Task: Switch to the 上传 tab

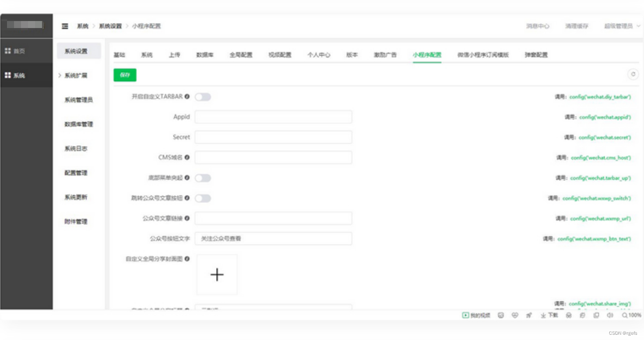Action: (174, 55)
